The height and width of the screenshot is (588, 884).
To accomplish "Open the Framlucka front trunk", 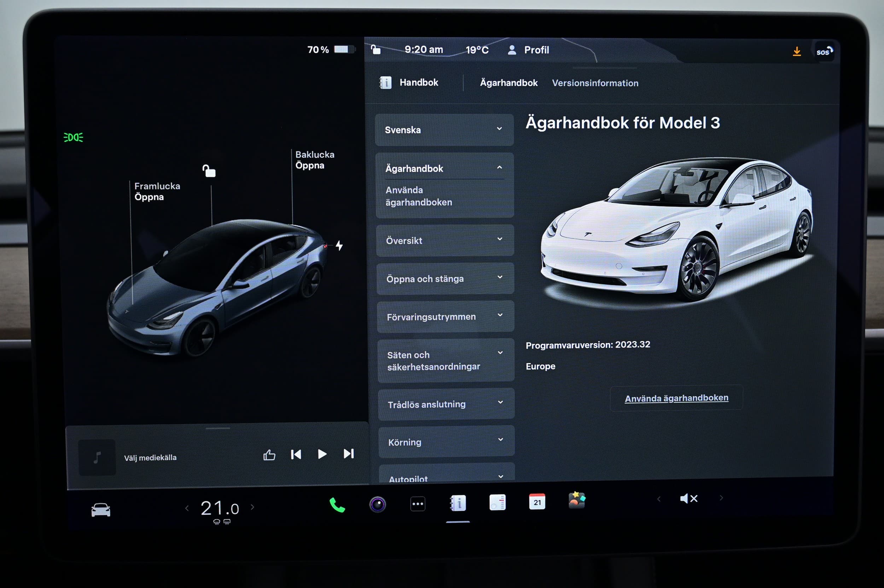I will [x=157, y=191].
